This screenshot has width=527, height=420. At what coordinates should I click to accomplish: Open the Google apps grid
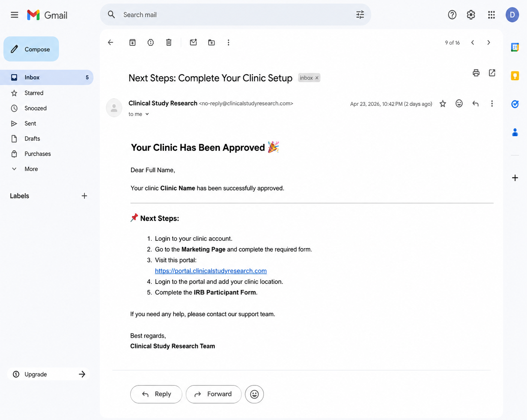click(491, 15)
